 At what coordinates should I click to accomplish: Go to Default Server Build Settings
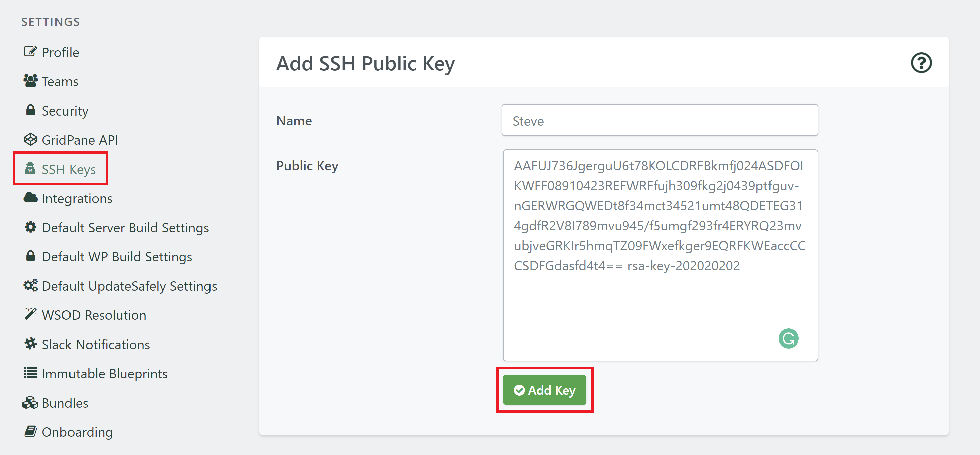[x=125, y=227]
